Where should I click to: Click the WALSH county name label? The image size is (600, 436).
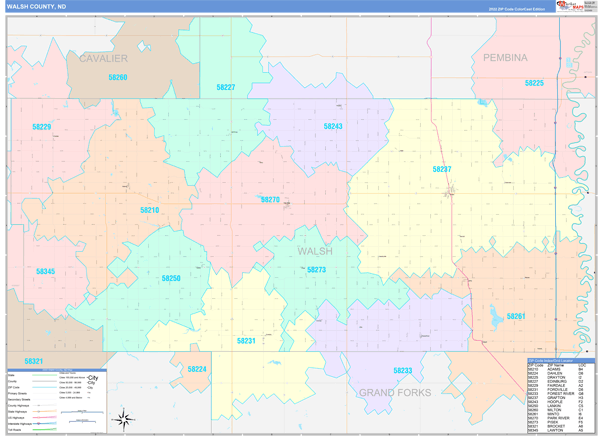314,252
